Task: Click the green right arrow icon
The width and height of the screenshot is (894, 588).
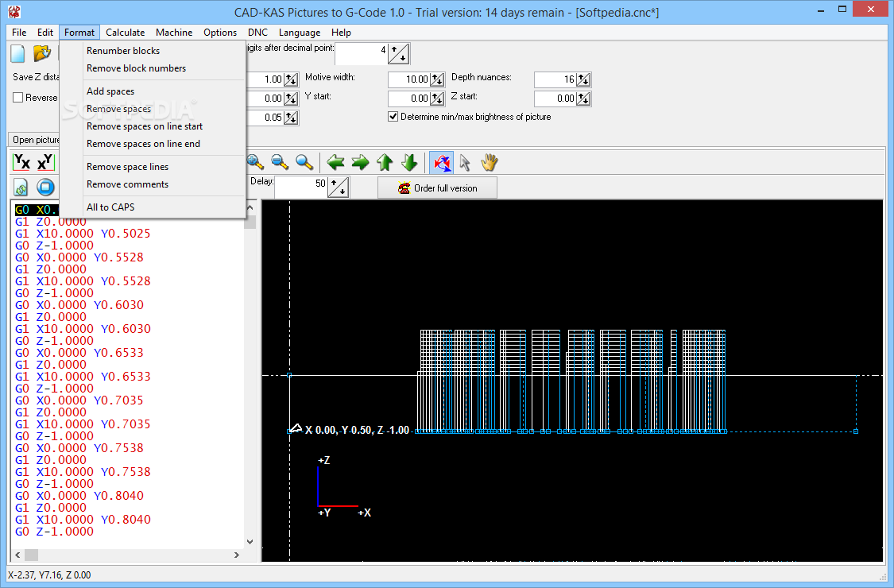Action: 360,163
